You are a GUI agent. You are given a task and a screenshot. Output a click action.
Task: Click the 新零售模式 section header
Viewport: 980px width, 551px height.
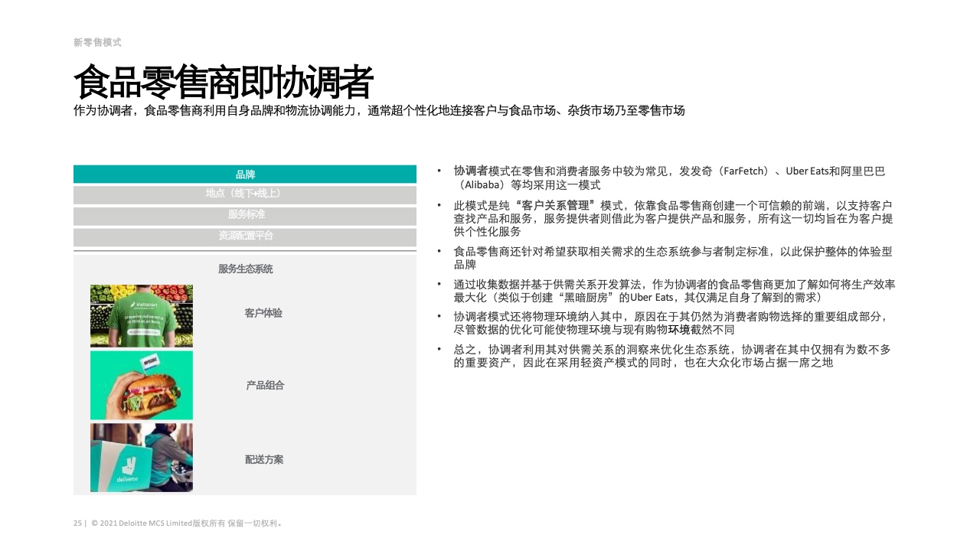97,43
